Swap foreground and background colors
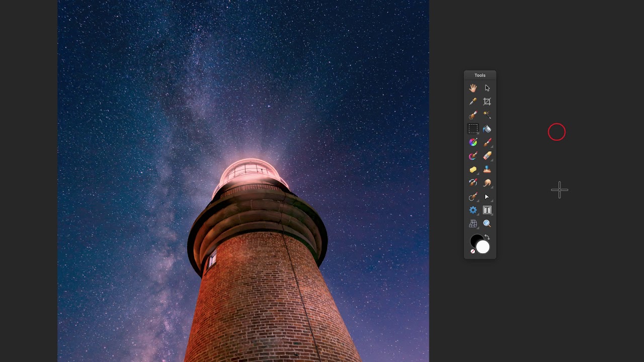The width and height of the screenshot is (644, 362). [x=487, y=237]
